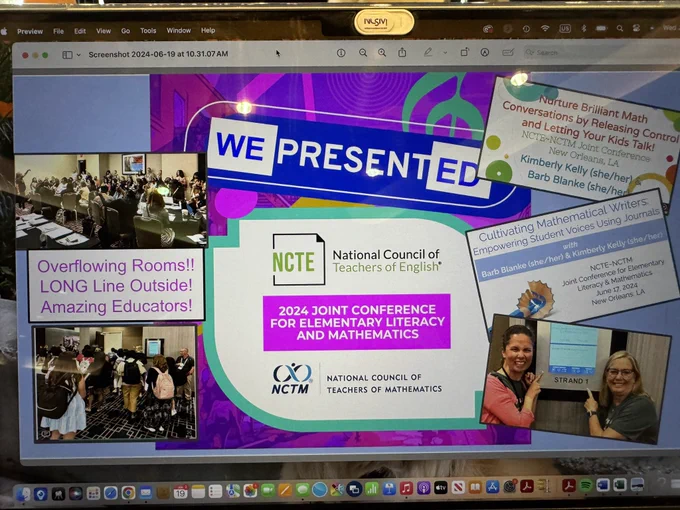Open Maps from the Dock

(x=233, y=492)
